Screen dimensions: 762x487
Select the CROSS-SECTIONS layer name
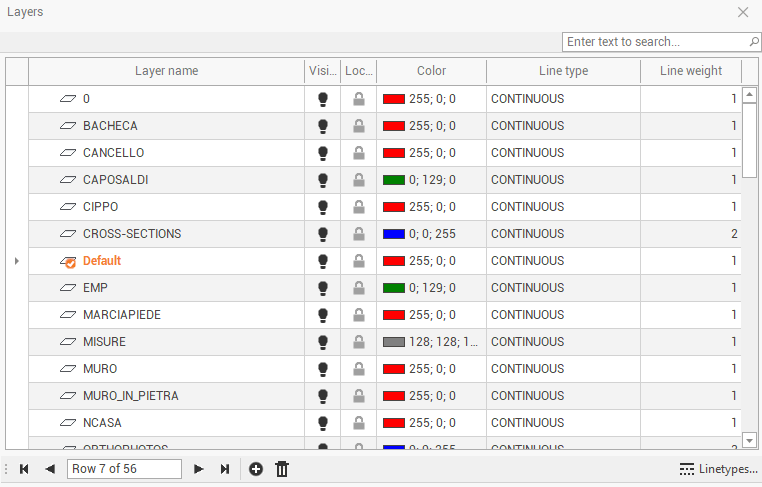pos(132,234)
